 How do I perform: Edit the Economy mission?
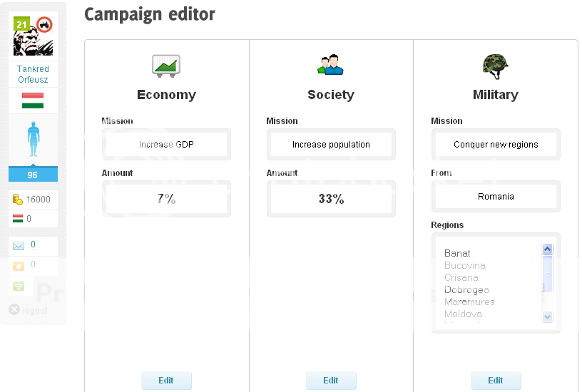pos(166,381)
